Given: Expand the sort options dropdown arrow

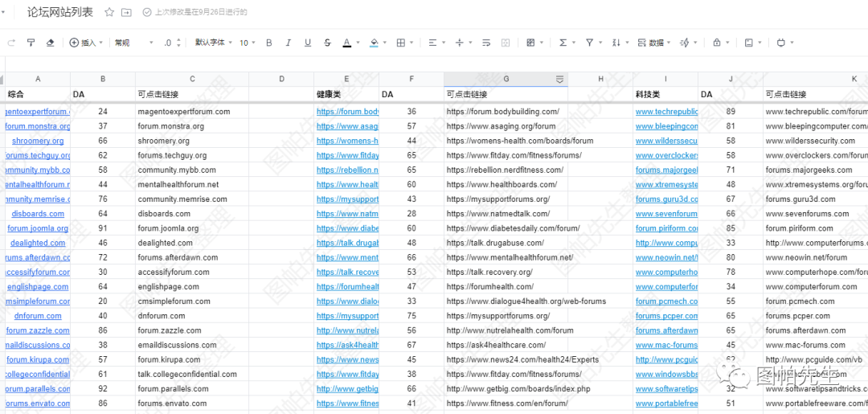Looking at the screenshot, I should click(627, 43).
